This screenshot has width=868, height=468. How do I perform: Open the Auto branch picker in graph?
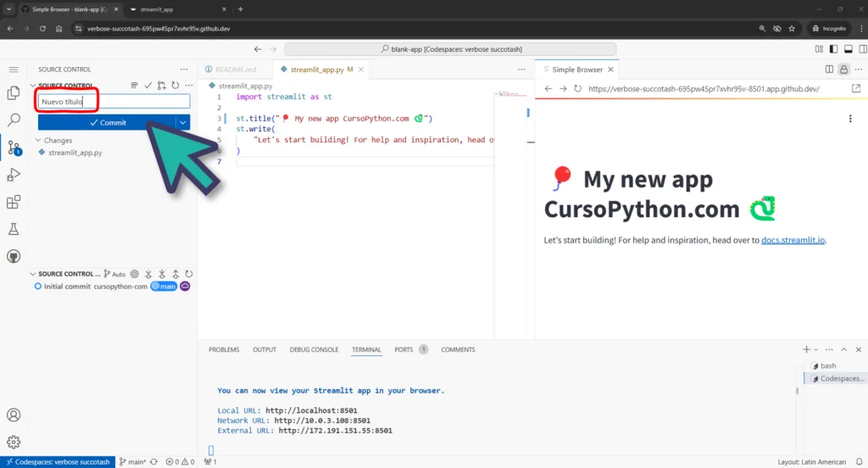(x=115, y=274)
